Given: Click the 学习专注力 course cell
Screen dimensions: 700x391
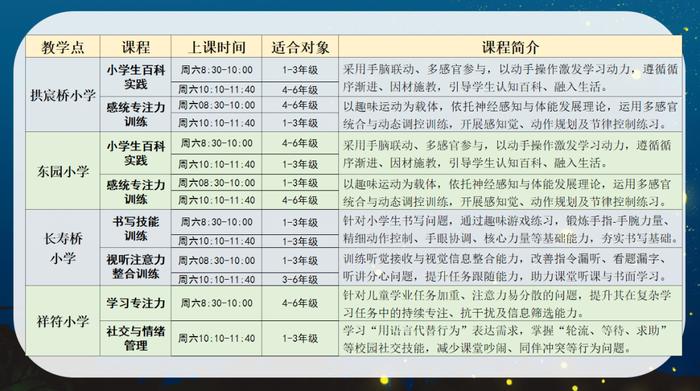Looking at the screenshot, I should tap(136, 303).
